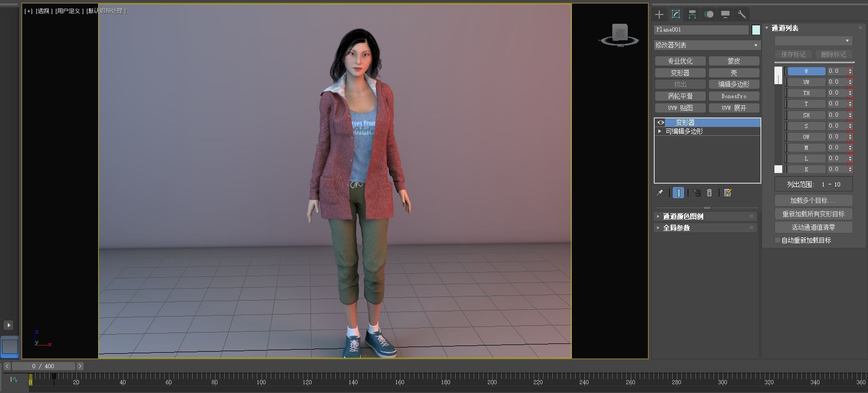The width and height of the screenshot is (868, 393).
Task: Expand the 可编辑多边形 stack entry
Action: [660, 131]
